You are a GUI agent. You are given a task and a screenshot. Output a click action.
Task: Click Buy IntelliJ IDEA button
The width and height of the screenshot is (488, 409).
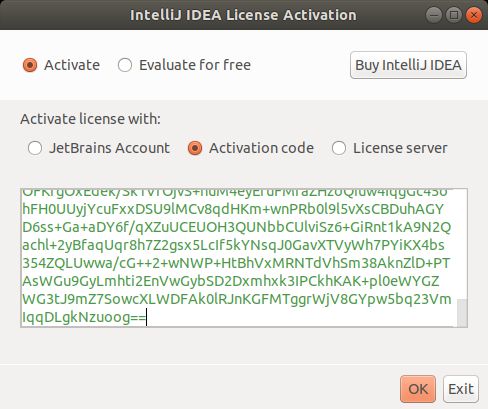tap(408, 65)
